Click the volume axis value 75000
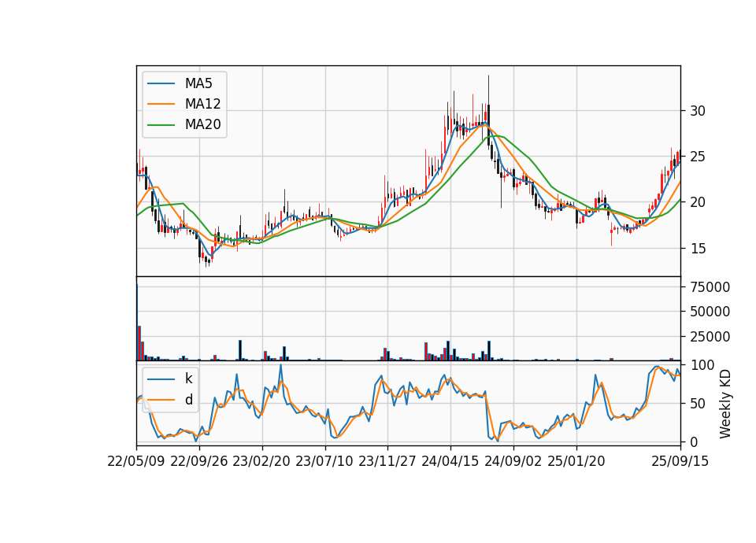Viewport: 756px width, 543px height. pos(710,288)
